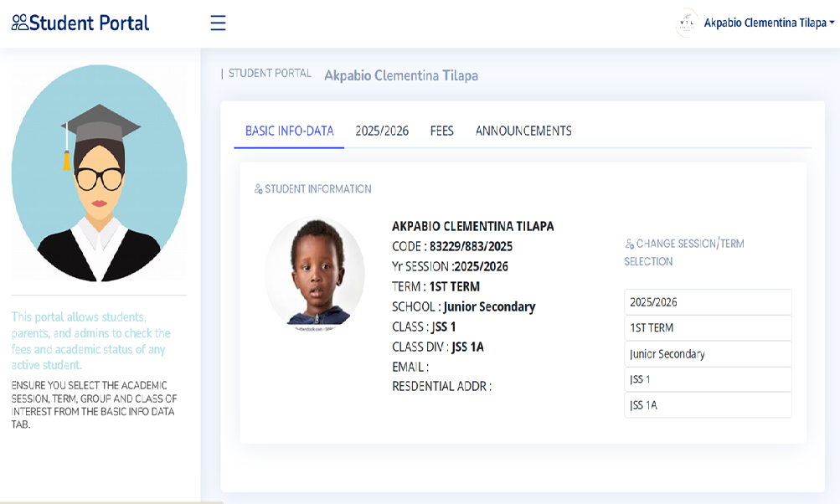The width and height of the screenshot is (840, 504).
Task: Click the Change Session/Term selection icon
Action: click(630, 244)
